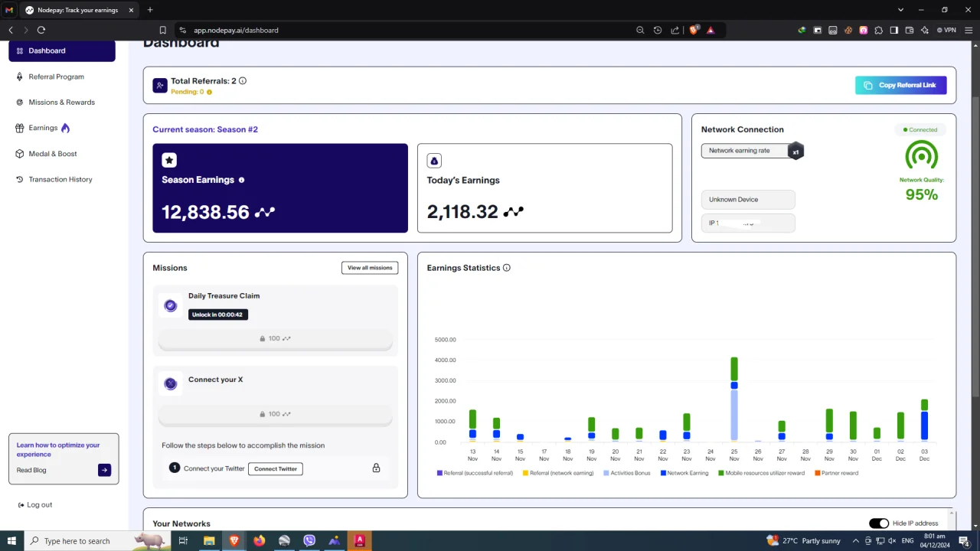Image resolution: width=980 pixels, height=551 pixels.
Task: Bookmark this page in the browser
Action: tap(162, 31)
